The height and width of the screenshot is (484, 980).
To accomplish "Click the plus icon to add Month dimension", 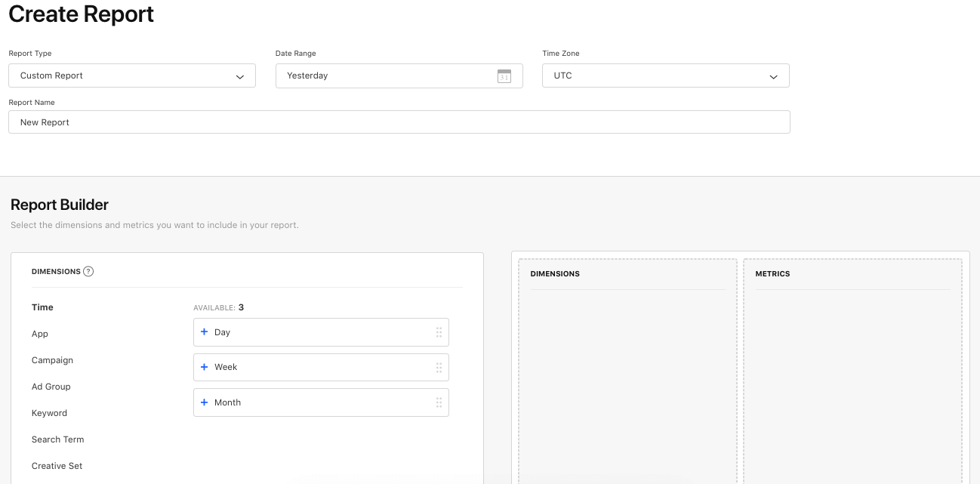I will 204,402.
